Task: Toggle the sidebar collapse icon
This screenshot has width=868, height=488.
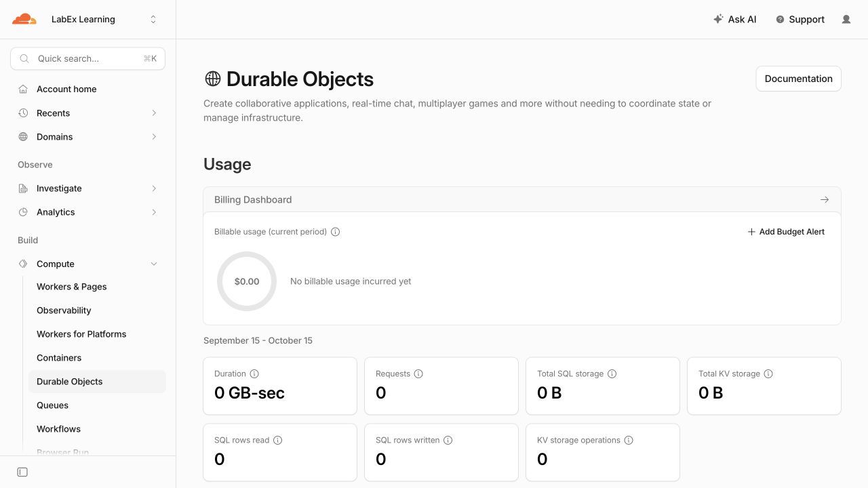Action: tap(22, 472)
